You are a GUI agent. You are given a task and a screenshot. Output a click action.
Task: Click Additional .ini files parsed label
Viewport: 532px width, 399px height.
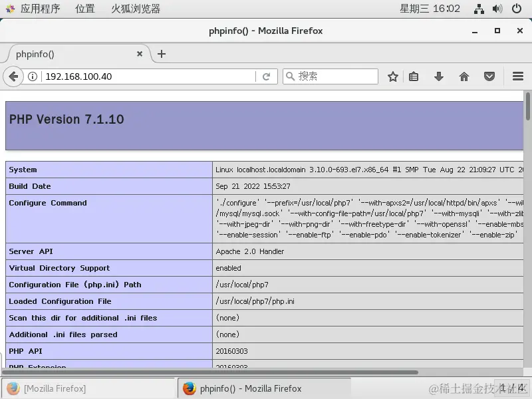point(63,334)
